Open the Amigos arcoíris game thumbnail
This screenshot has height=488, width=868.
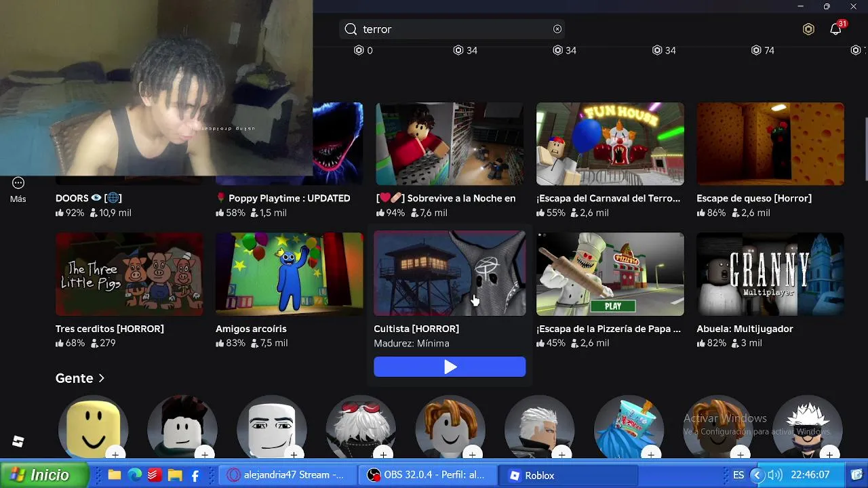coord(290,274)
